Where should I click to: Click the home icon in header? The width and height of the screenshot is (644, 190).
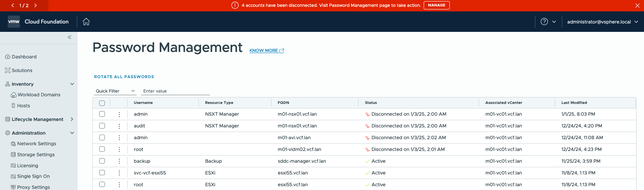click(x=86, y=22)
